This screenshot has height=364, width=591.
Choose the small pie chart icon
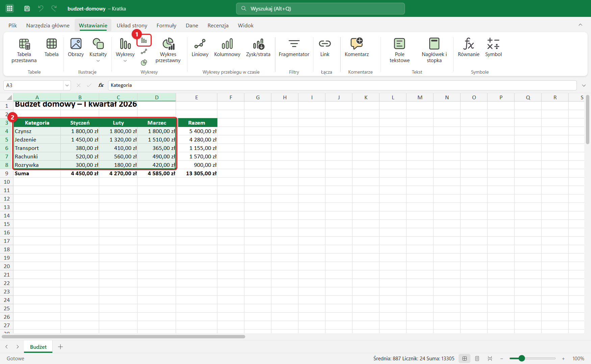pos(144,62)
